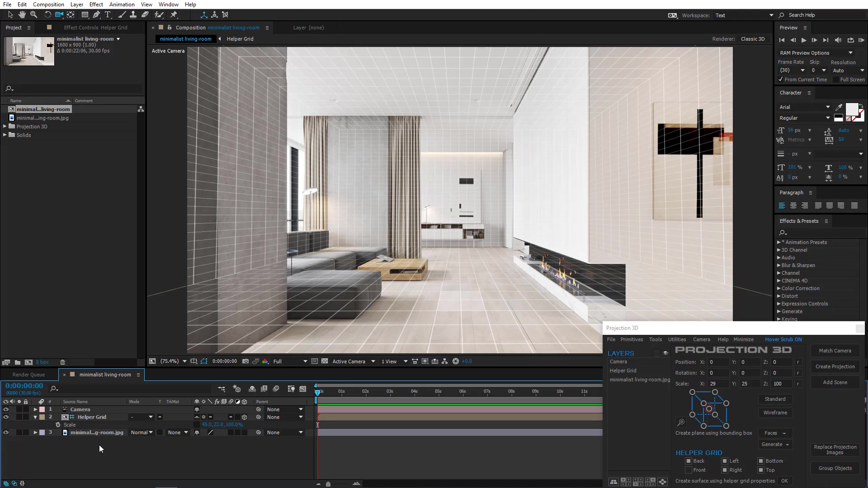This screenshot has width=868, height=488.
Task: Open the Animation menu
Action: [x=122, y=5]
